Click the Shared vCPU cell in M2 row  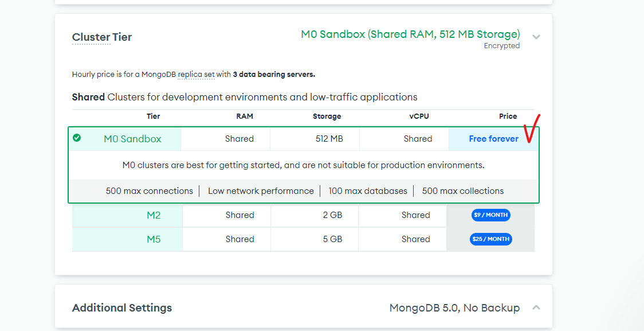[x=402, y=215]
